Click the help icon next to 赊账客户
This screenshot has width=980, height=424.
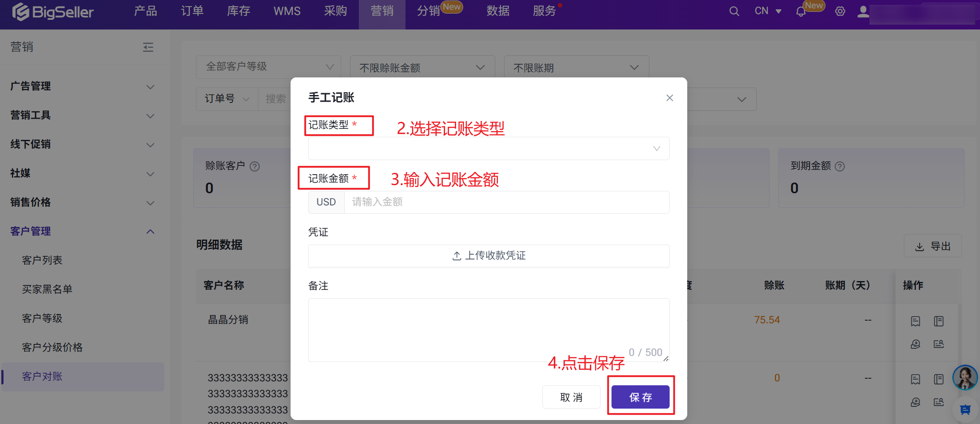[x=255, y=166]
